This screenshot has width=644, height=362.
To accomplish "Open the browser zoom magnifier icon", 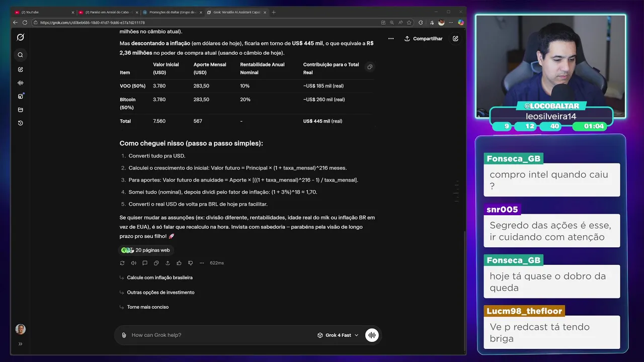I will pyautogui.click(x=391, y=23).
